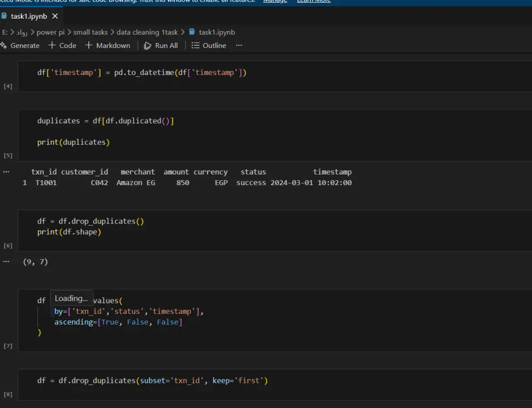532x408 pixels.
Task: Open Learn More about Restricted Mode
Action: (x=313, y=1)
